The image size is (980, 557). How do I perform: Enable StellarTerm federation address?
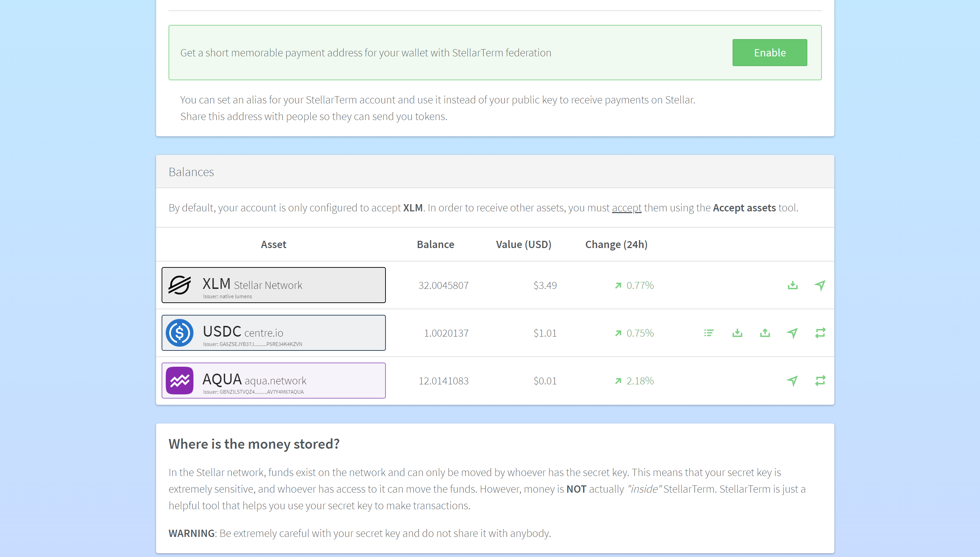coord(770,52)
